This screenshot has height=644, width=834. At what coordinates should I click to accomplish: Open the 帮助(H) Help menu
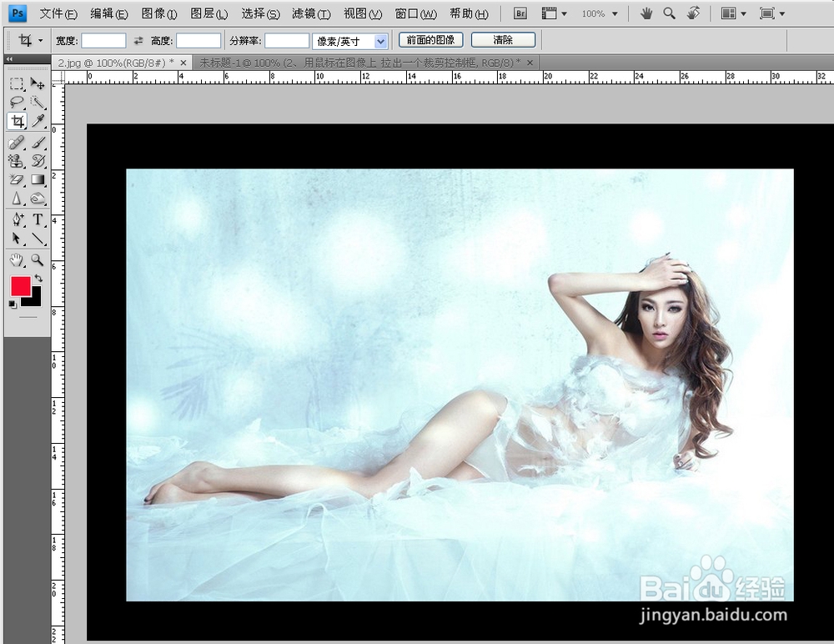469,14
